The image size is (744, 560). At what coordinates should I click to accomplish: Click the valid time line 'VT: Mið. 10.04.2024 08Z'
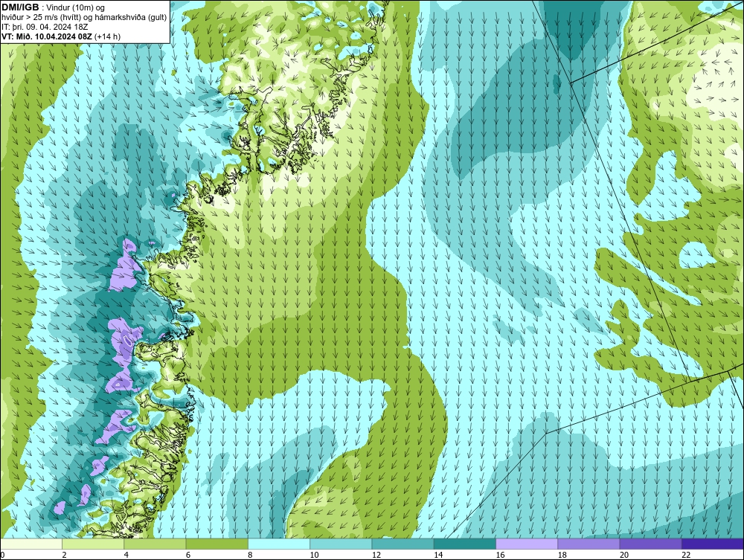(x=48, y=36)
